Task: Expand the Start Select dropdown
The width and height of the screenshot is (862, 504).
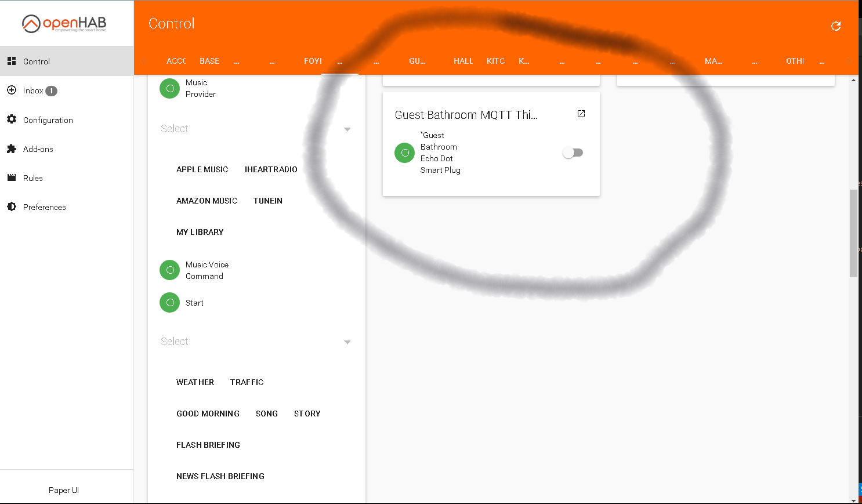Action: coord(256,342)
